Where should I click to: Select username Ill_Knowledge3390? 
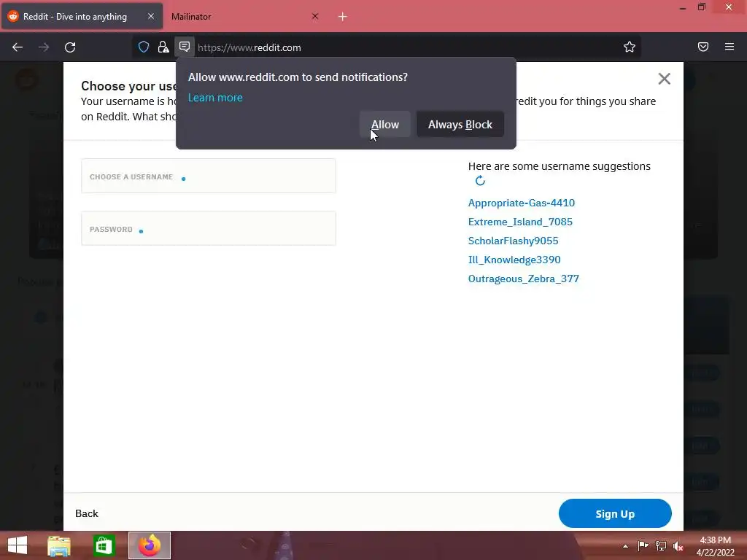[x=514, y=260]
